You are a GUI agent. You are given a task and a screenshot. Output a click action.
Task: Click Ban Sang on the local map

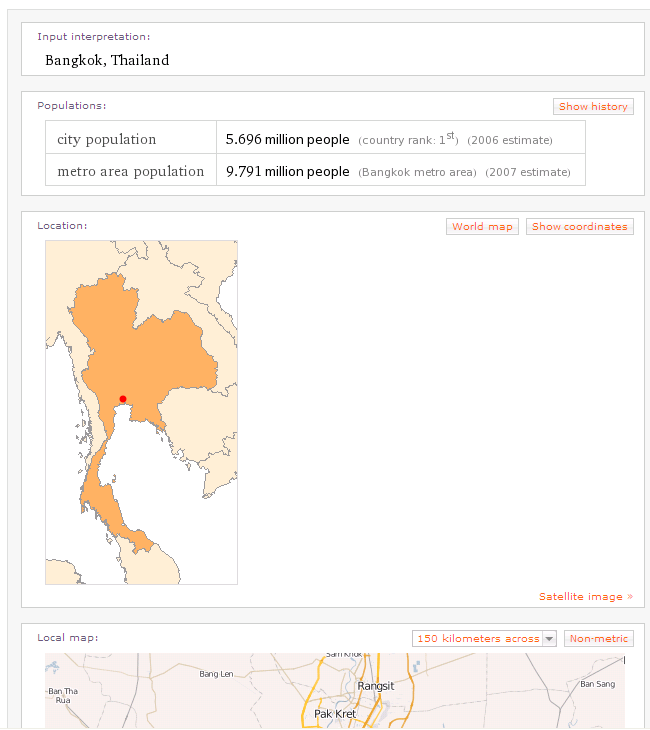[x=598, y=684]
